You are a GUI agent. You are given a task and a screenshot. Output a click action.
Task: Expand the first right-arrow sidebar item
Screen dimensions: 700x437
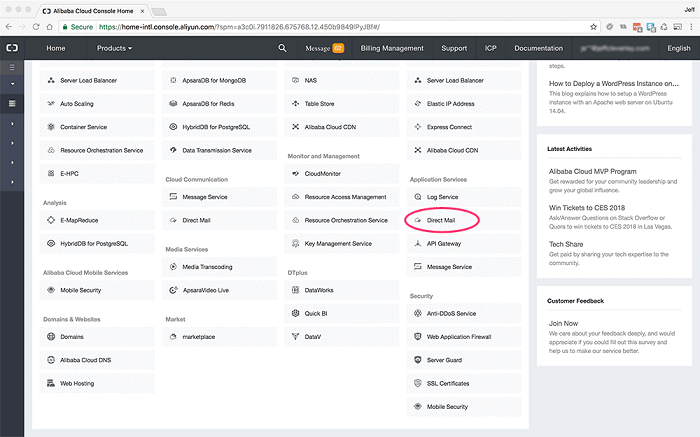pyautogui.click(x=12, y=124)
